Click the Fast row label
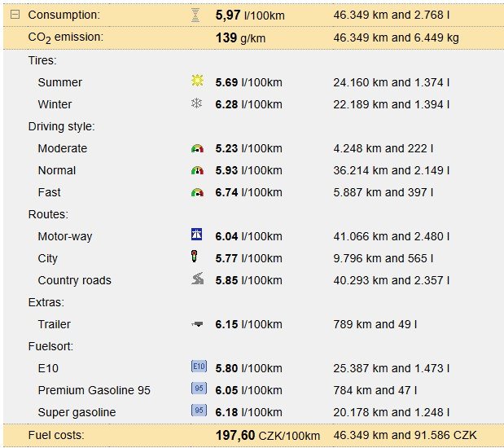This screenshot has height=448, width=504. [49, 192]
